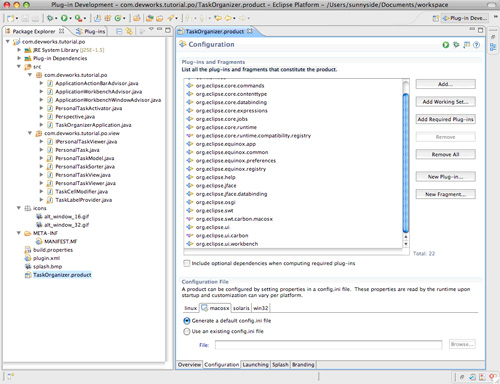
Task: Select MANIFEST.MF in Package Explorer
Action: pyautogui.click(x=60, y=241)
